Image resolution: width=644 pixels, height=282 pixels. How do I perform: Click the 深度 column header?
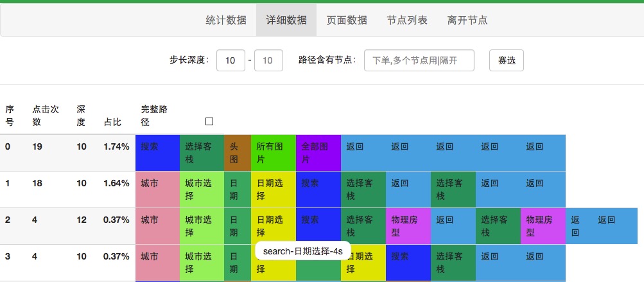click(81, 116)
